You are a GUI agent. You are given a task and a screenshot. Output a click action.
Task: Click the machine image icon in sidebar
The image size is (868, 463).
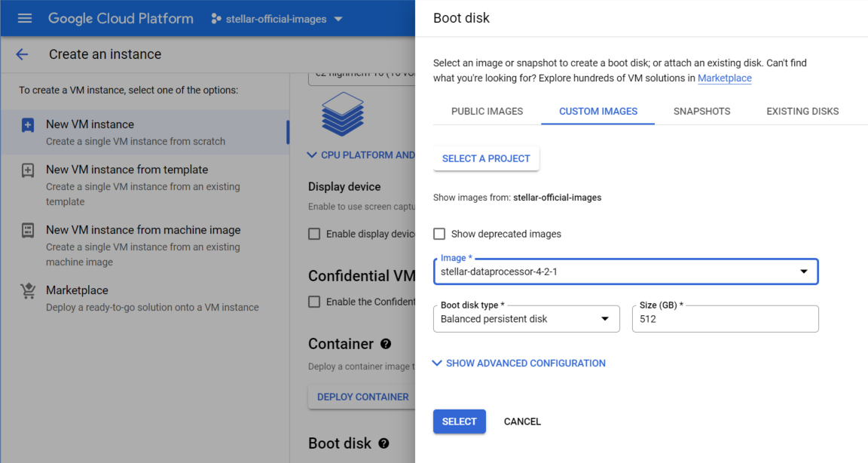[x=28, y=231]
